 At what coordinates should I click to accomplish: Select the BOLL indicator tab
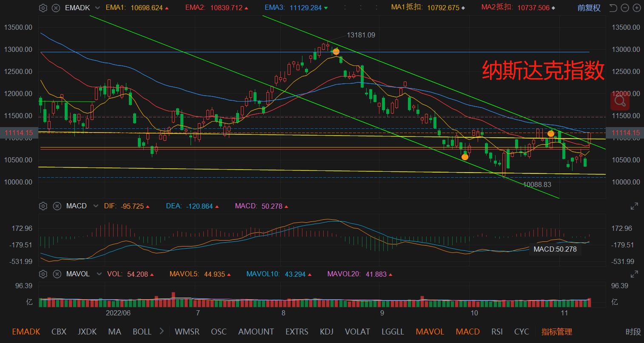click(x=142, y=332)
